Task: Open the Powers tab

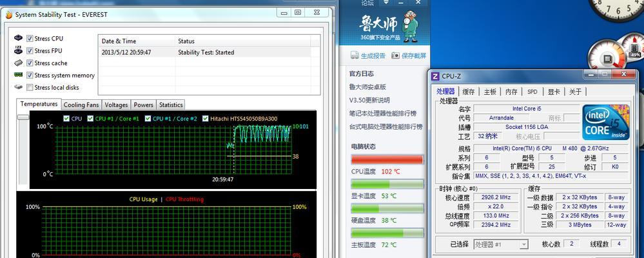Action: [x=144, y=104]
